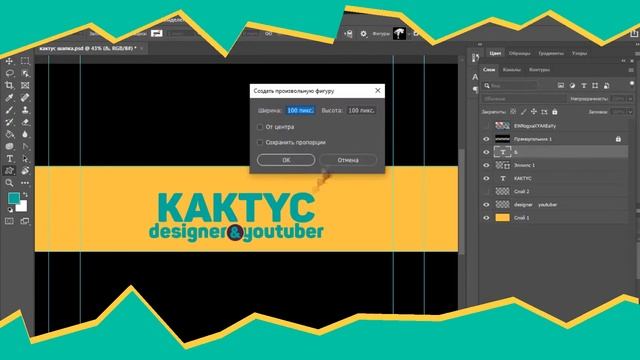
Task: Select the Dodge tool
Action: (9, 146)
